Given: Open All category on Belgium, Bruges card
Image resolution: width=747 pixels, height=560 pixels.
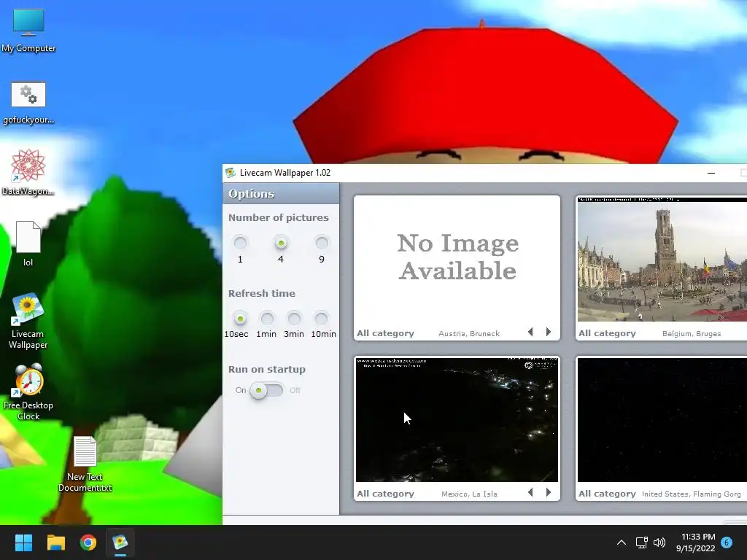Looking at the screenshot, I should (x=607, y=333).
